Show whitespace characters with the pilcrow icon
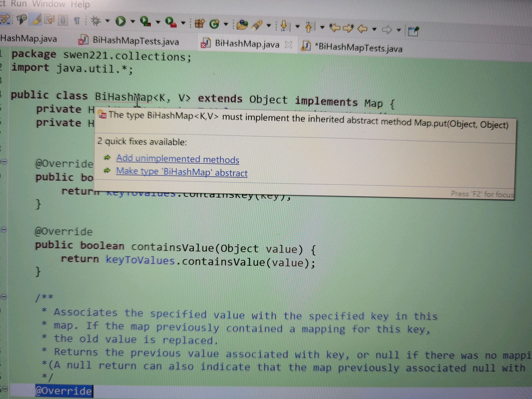Image resolution: width=532 pixels, height=399 pixels. (77, 21)
